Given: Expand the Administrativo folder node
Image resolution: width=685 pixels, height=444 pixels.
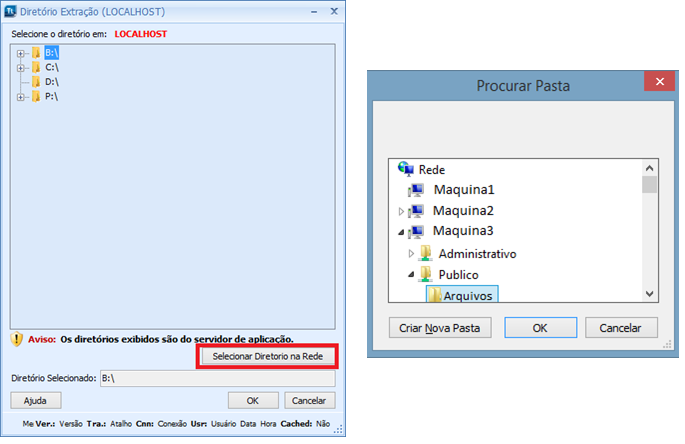Looking at the screenshot, I should [411, 253].
